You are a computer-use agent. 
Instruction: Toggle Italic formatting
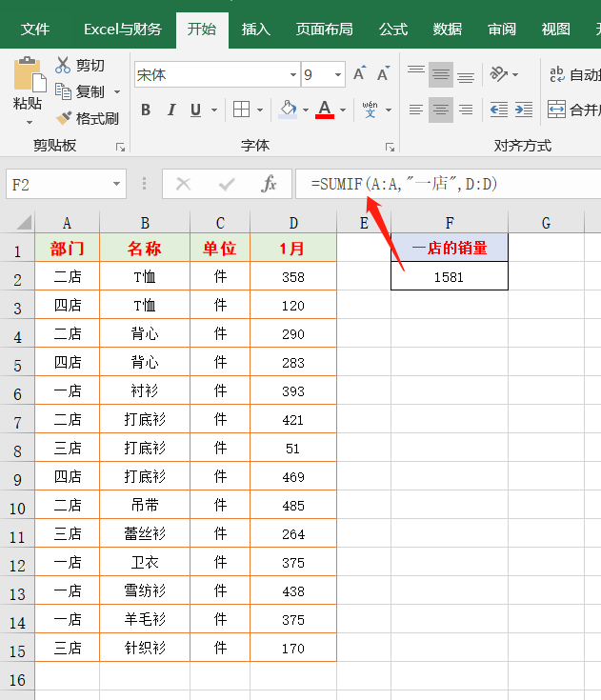coord(171,110)
